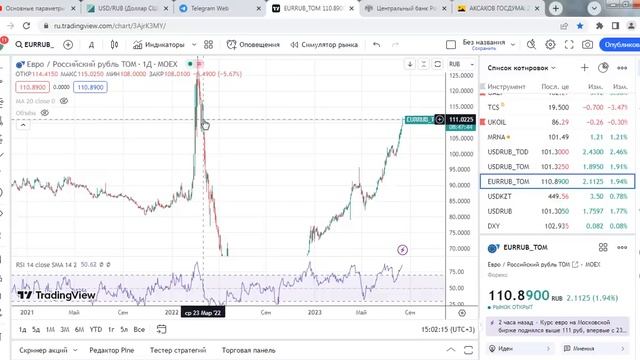Select the 1д time range
This screenshot has height=360, width=640.
pos(22,329)
